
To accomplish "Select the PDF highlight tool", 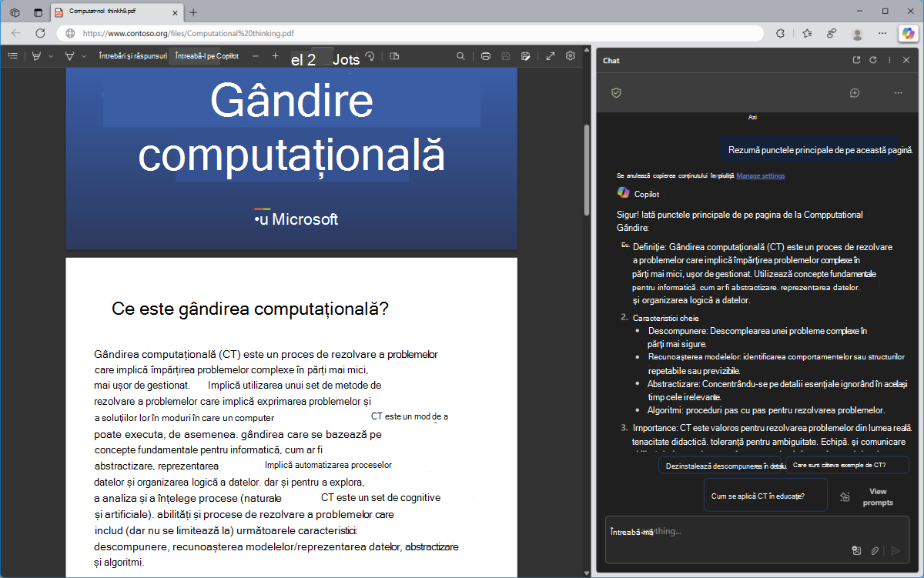I will point(36,56).
